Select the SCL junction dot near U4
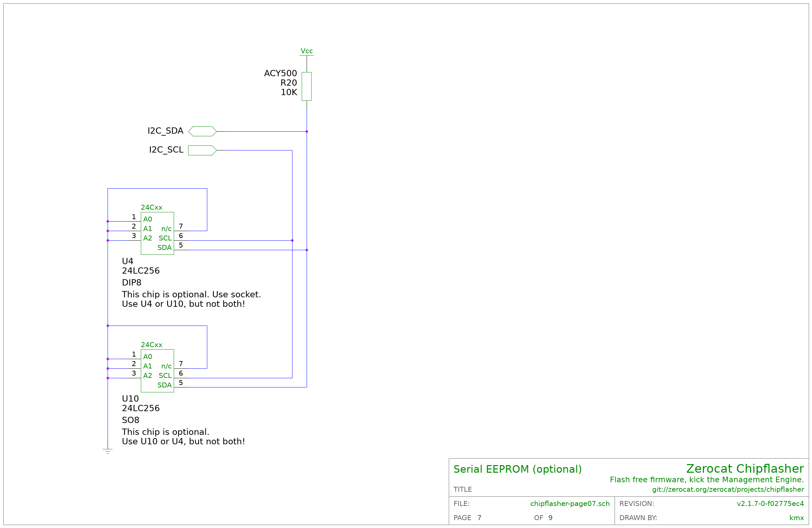 (x=292, y=241)
